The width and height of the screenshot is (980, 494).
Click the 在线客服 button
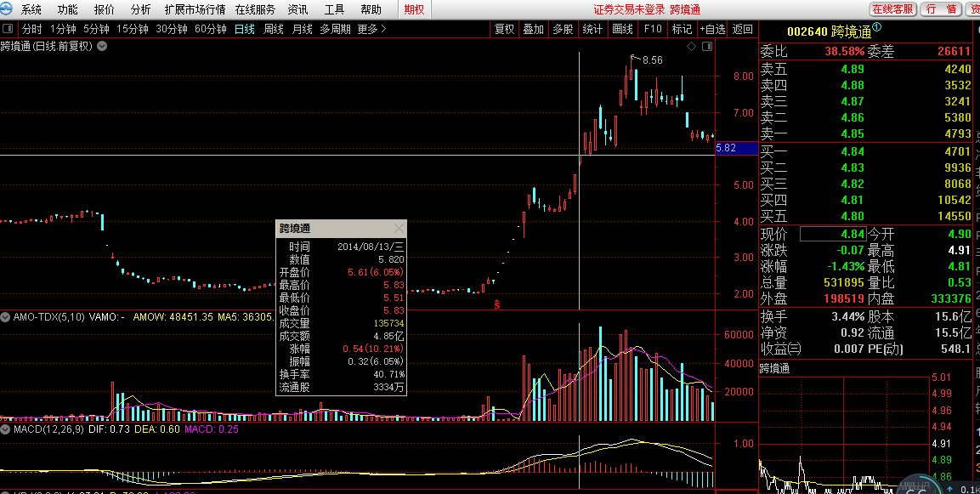click(x=892, y=9)
